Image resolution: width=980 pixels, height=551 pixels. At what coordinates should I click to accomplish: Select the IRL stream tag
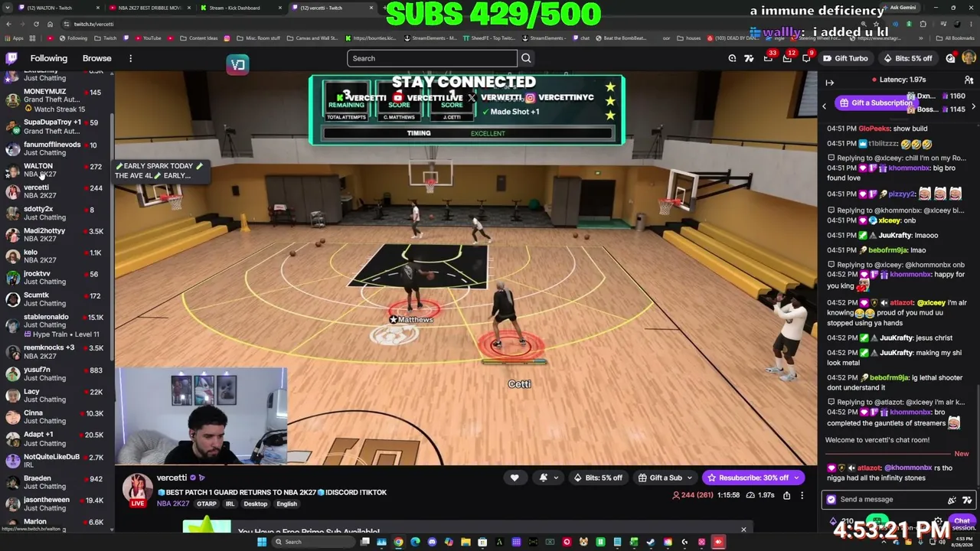(x=230, y=504)
